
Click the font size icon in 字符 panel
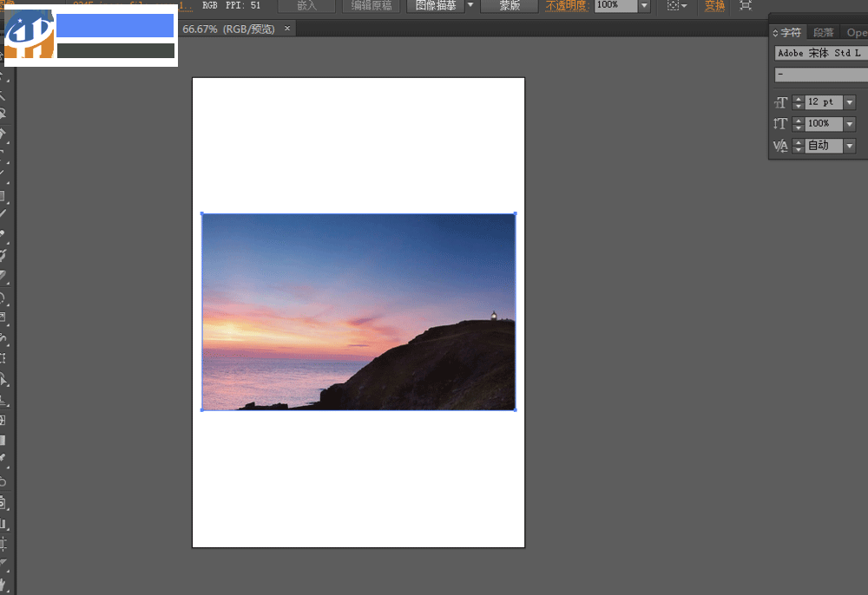(781, 102)
